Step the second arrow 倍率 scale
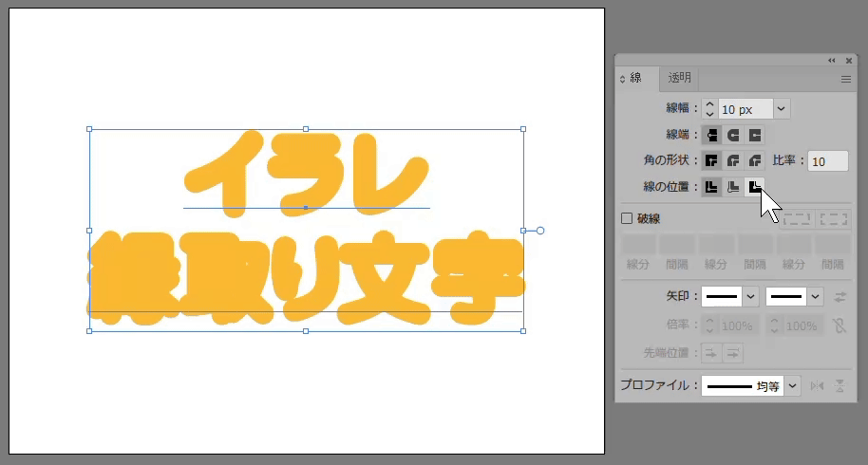 [774, 325]
